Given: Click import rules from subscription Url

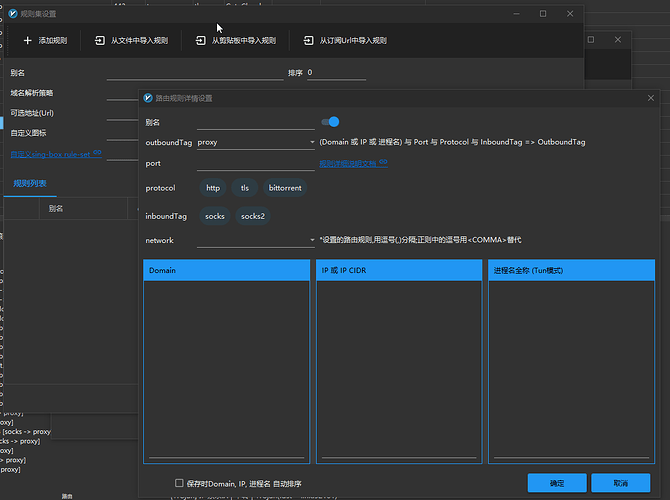Looking at the screenshot, I should [x=345, y=41].
